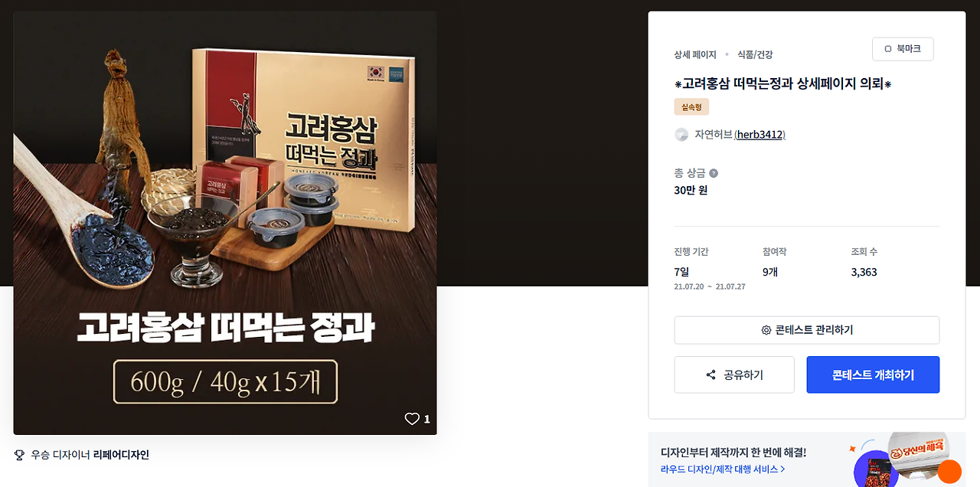This screenshot has width=980, height=487.
Task: Open the 콘테스트 관리하기 management button
Action: tap(806, 330)
